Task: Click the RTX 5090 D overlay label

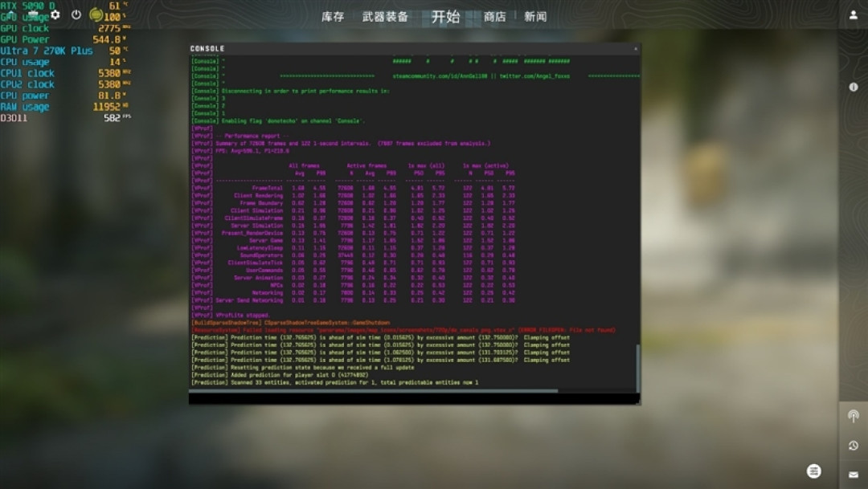Action: pyautogui.click(x=27, y=6)
